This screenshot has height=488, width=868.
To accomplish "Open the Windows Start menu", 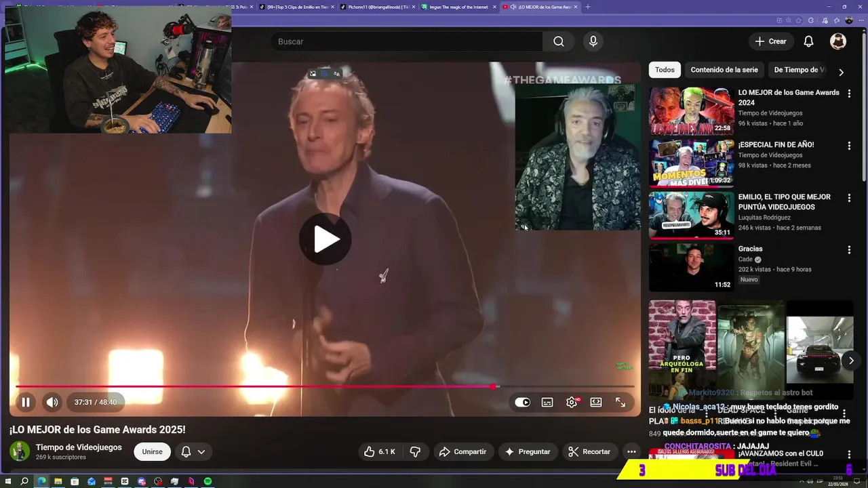I will point(8,481).
